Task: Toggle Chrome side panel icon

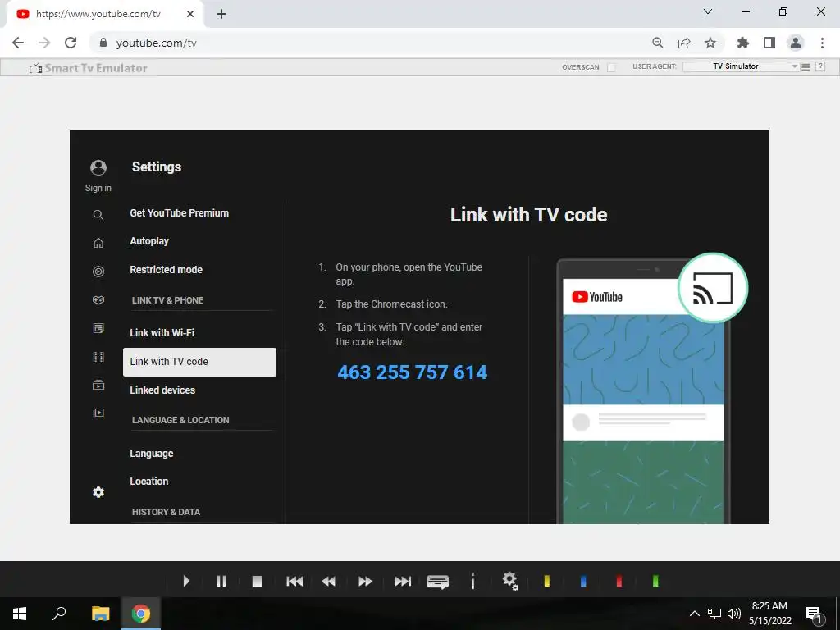Action: pos(769,43)
